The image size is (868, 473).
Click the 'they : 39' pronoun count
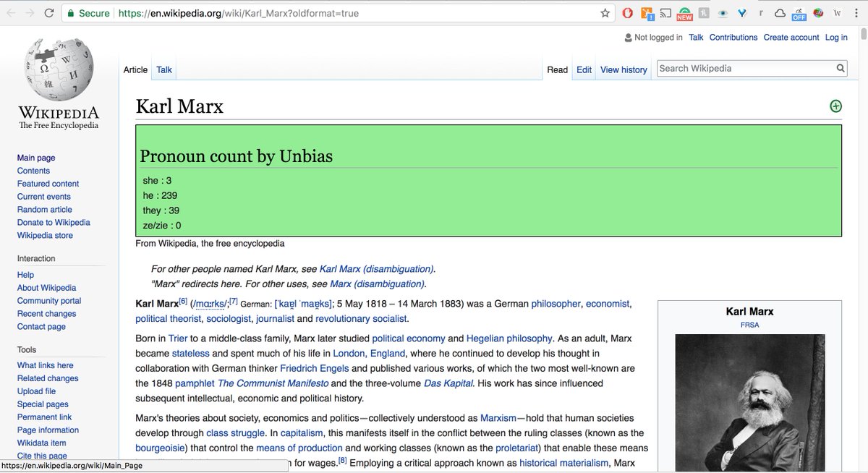(x=161, y=210)
